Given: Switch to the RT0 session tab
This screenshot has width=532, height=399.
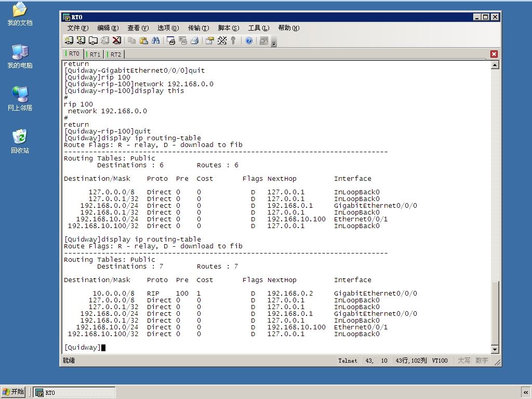Looking at the screenshot, I should click(x=72, y=54).
